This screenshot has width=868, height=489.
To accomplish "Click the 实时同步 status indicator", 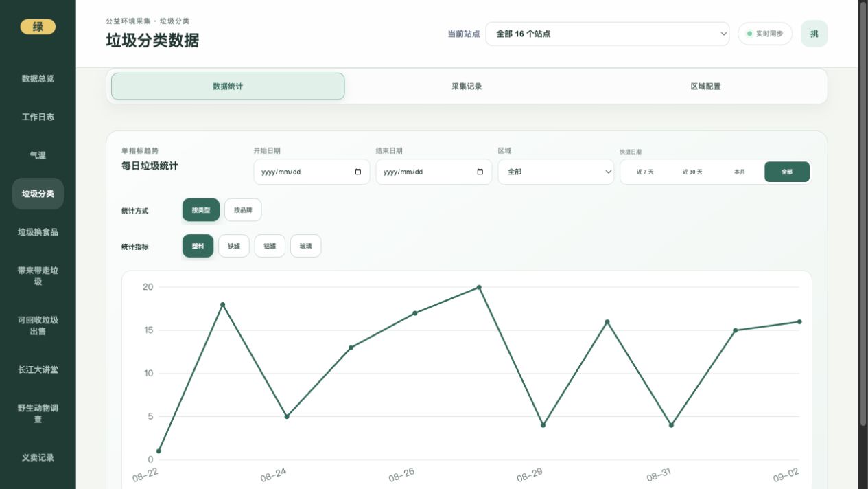I will coord(765,34).
